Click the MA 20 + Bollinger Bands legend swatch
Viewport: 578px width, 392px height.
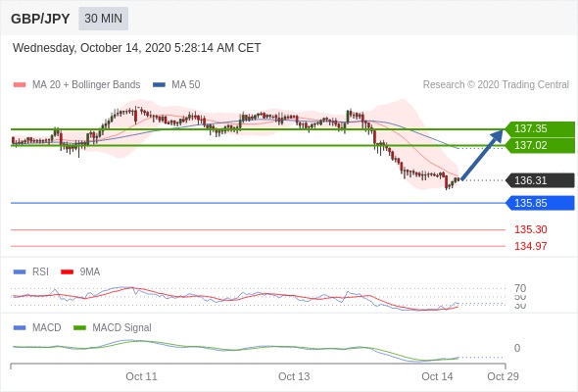click(20, 85)
